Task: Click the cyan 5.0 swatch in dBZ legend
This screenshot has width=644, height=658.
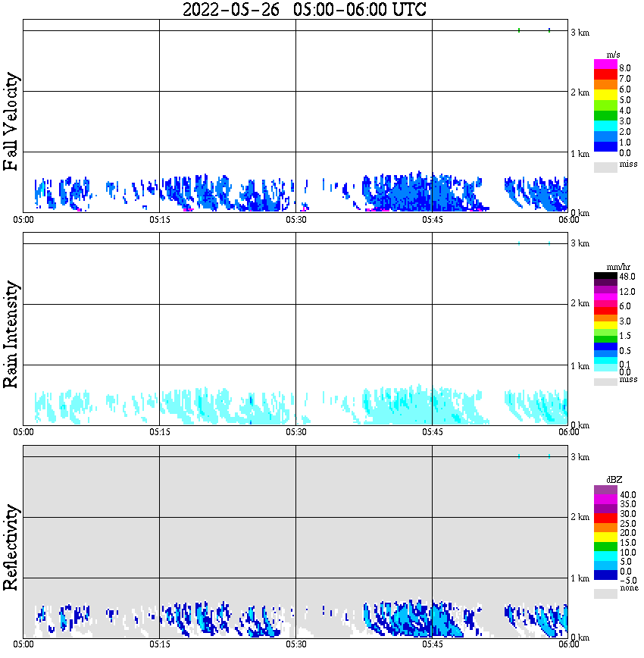Action: pyautogui.click(x=605, y=556)
